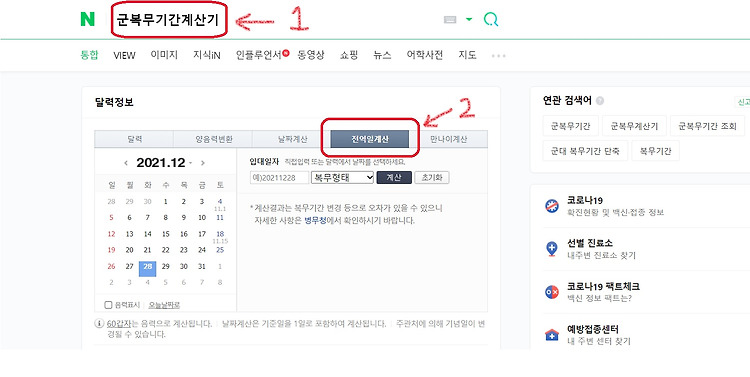This screenshot has width=750, height=377.
Task: Open the 복무형태 dropdown
Action: [x=342, y=177]
